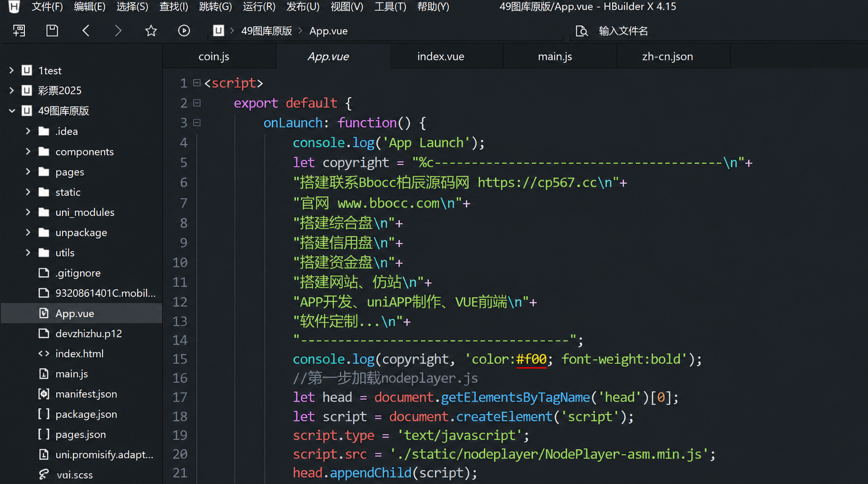868x484 pixels.
Task: Click the pages folder icon
Action: [x=44, y=171]
